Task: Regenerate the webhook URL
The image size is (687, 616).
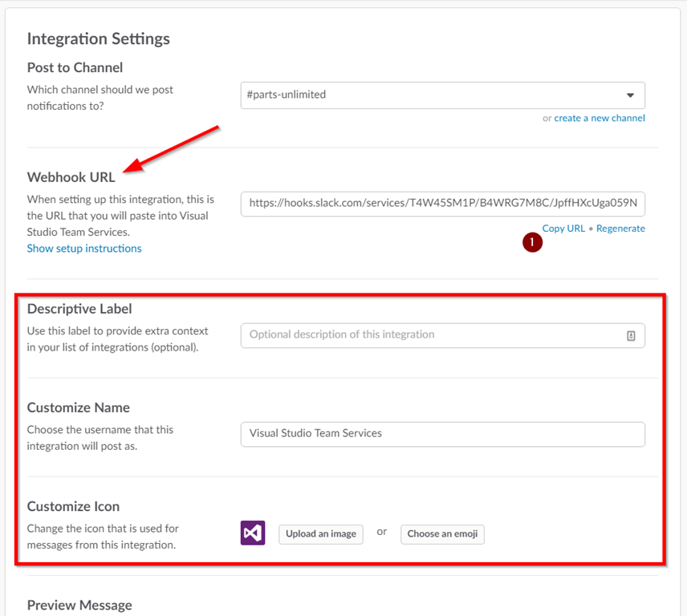Action: tap(620, 228)
